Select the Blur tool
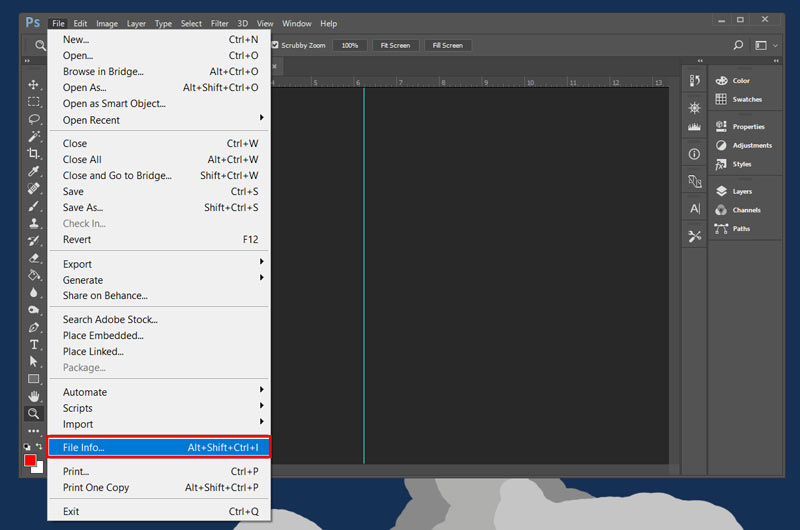800x530 pixels. 34,292
